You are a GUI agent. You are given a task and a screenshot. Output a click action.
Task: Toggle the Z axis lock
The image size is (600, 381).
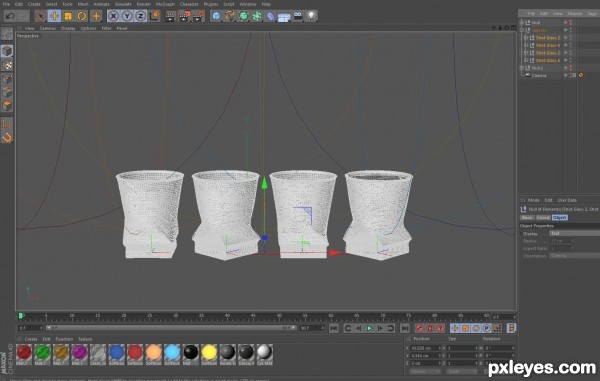coord(140,16)
